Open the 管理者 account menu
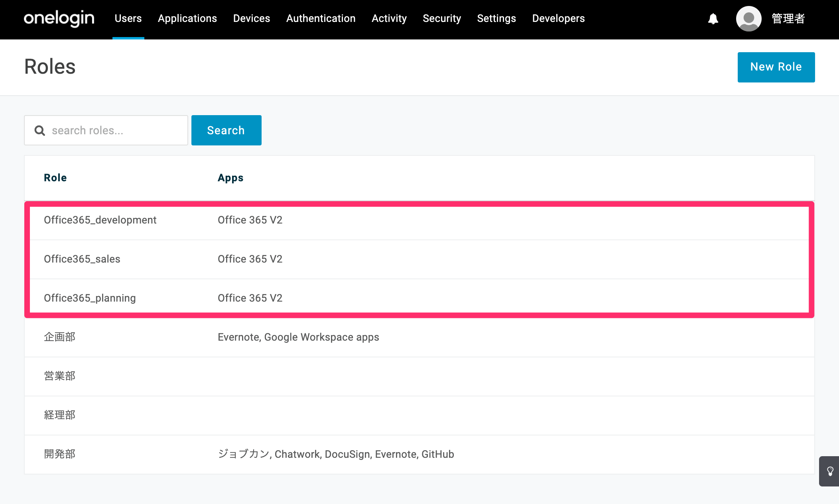The width and height of the screenshot is (839, 504). point(788,19)
